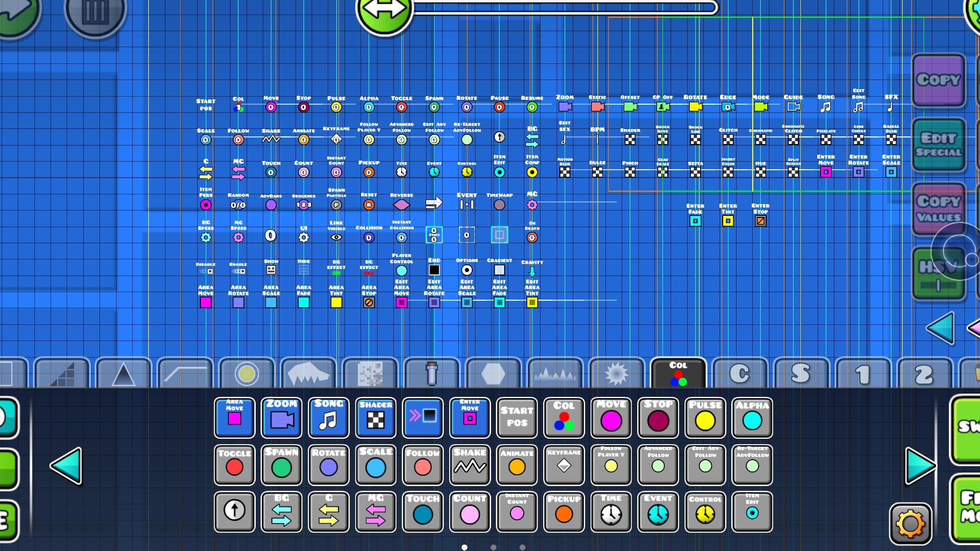Select the Animate trigger in palette
Screen dimensions: 980x551
[517, 465]
